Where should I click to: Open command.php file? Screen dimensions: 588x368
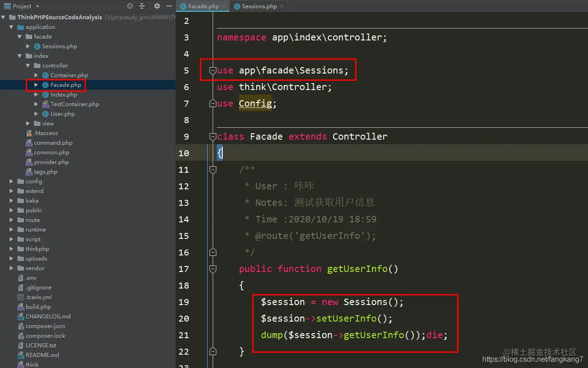53,143
